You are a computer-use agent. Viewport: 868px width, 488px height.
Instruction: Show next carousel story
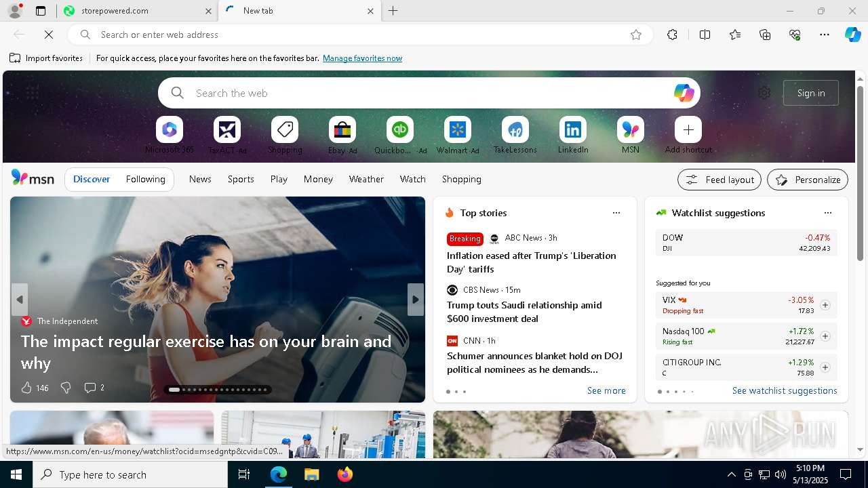416,300
